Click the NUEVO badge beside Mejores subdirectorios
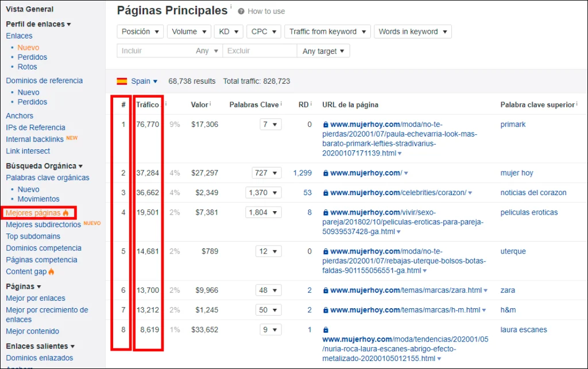 [92, 224]
